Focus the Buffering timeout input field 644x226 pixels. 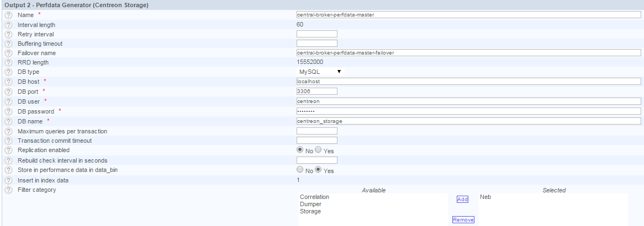coord(316,44)
